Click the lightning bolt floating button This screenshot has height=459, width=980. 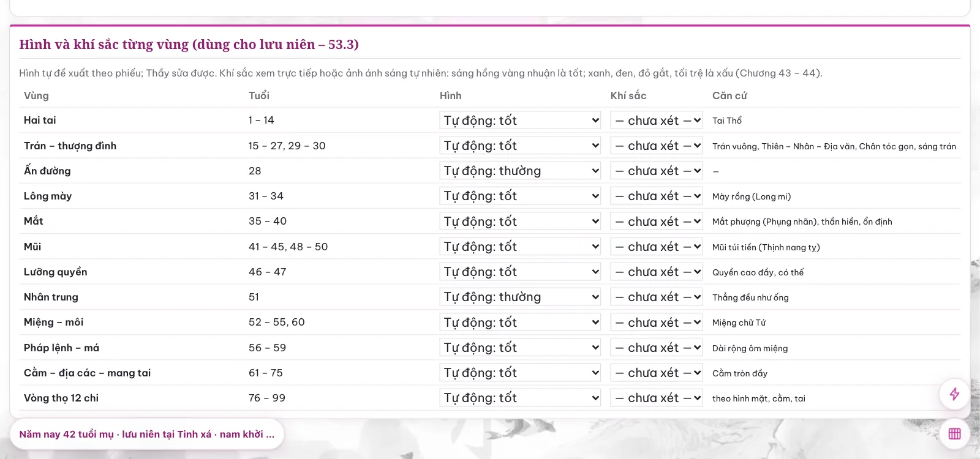[x=954, y=394]
